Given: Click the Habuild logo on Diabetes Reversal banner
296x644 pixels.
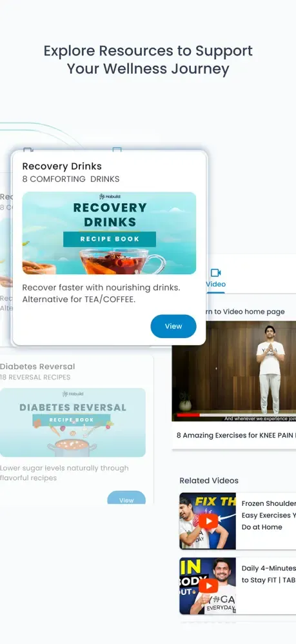Looking at the screenshot, I should click(73, 394).
